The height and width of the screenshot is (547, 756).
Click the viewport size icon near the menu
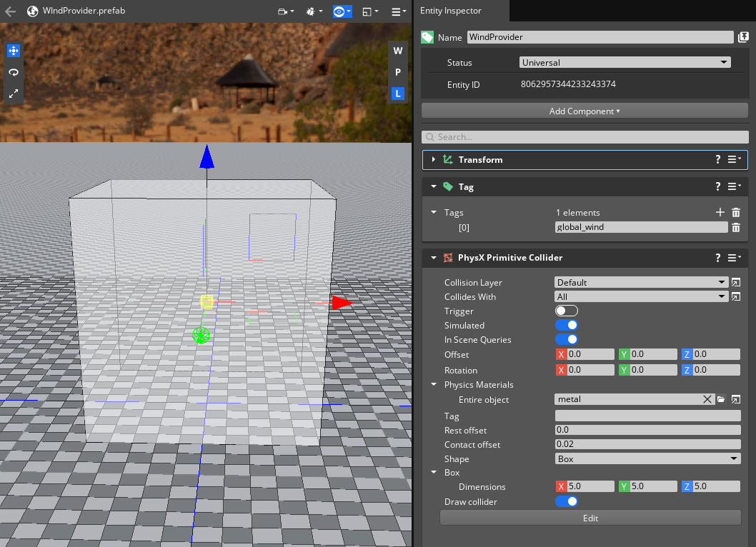point(367,11)
